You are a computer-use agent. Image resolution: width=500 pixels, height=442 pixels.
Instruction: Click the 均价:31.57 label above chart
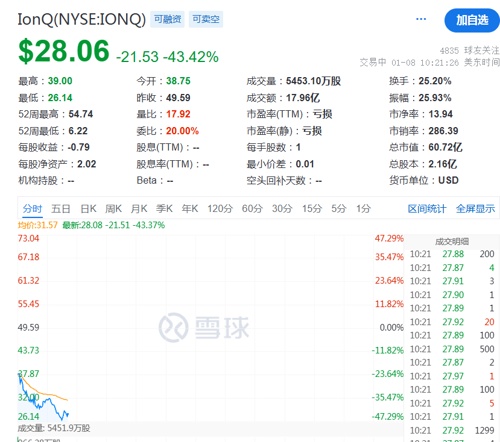38,225
